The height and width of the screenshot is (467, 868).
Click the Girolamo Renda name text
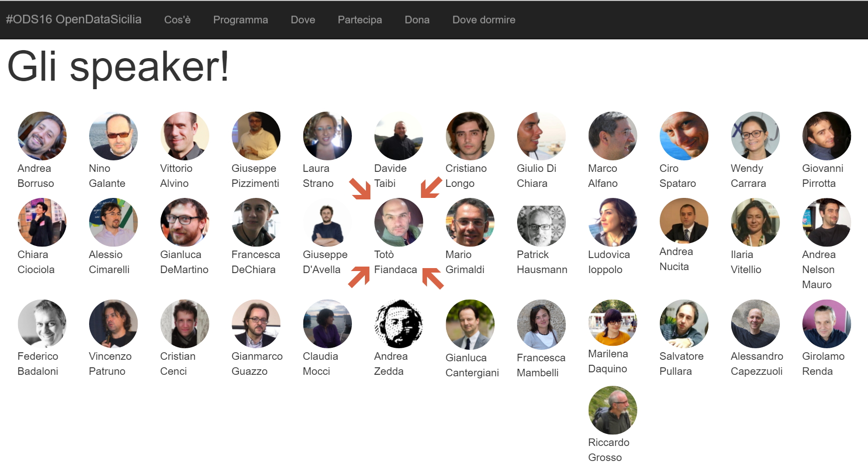pyautogui.click(x=823, y=364)
